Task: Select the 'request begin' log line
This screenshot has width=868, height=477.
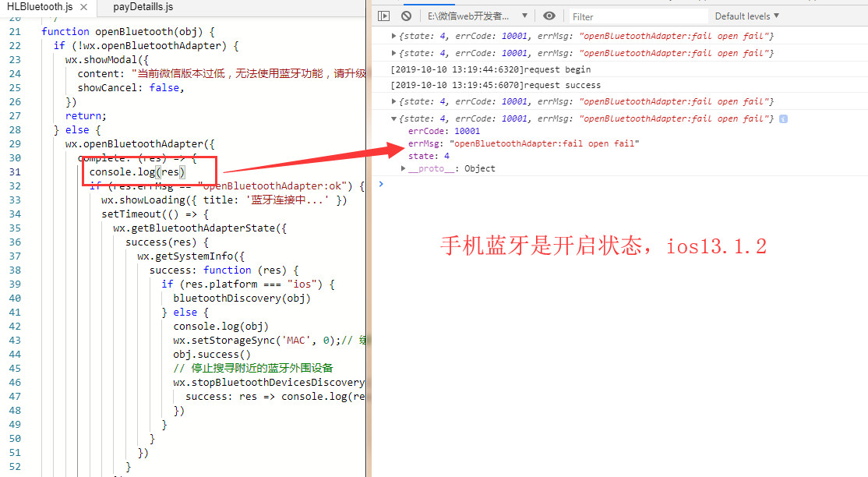Action: [x=490, y=69]
